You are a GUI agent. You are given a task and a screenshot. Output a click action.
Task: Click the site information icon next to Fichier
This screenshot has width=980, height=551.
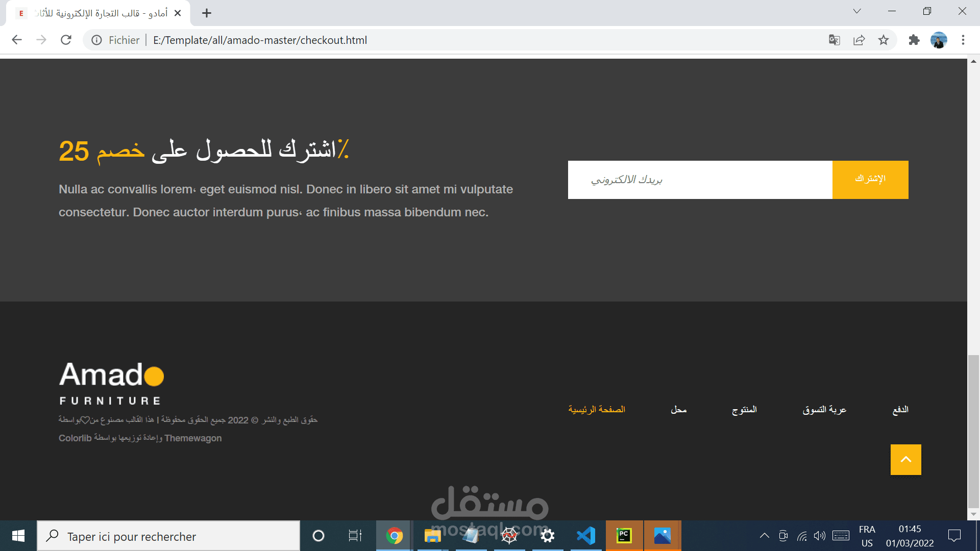point(96,40)
